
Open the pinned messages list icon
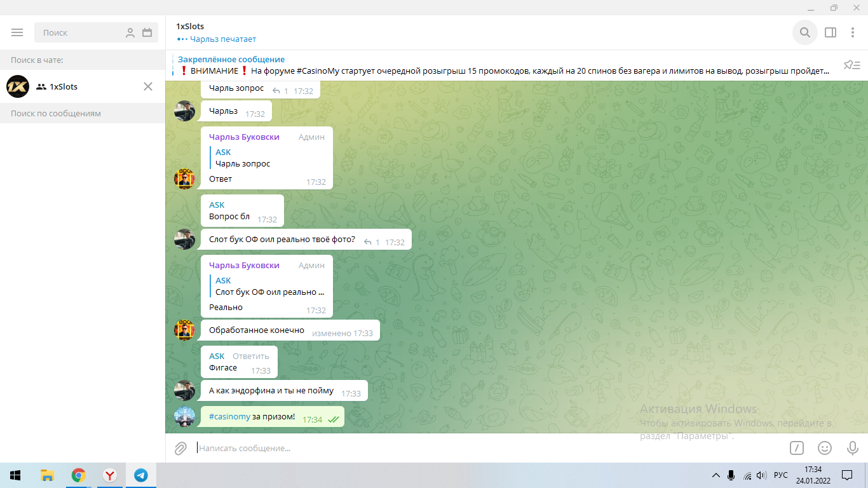pyautogui.click(x=851, y=65)
